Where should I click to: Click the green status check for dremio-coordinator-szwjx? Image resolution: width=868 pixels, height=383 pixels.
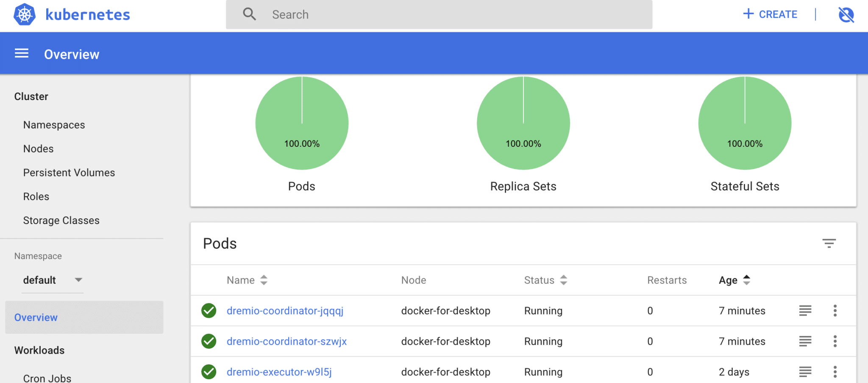coord(209,341)
